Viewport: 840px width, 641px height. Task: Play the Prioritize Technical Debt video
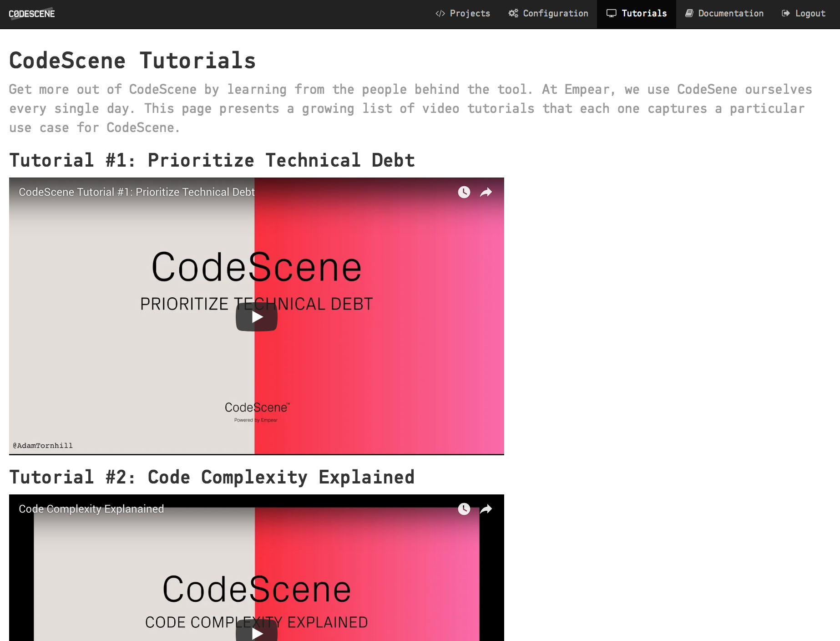point(257,317)
